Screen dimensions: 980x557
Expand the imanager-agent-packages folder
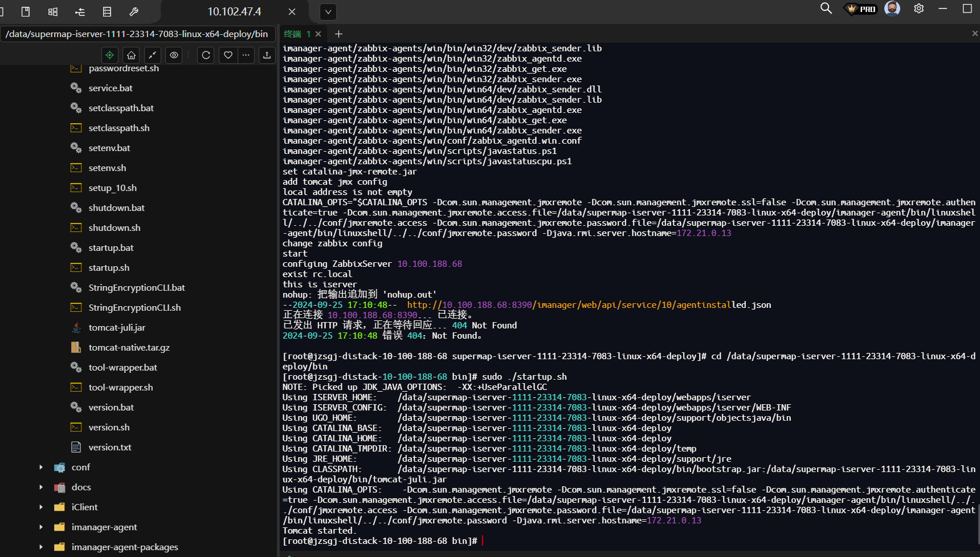[x=41, y=547]
